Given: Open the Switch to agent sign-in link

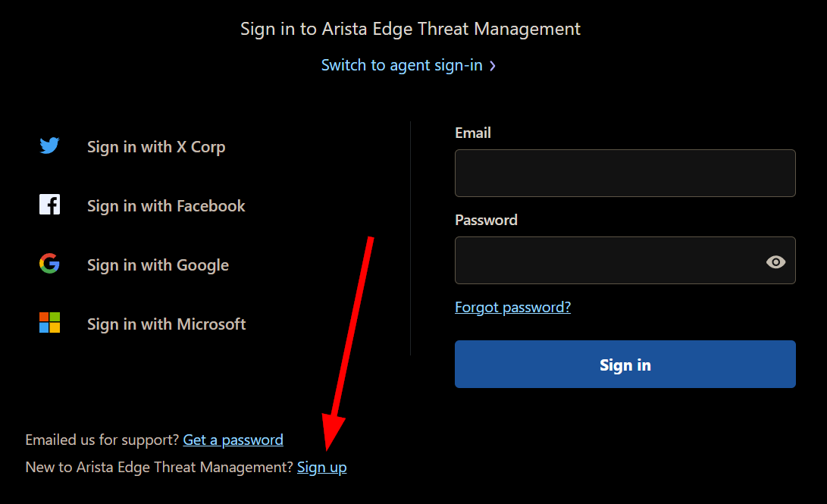Looking at the screenshot, I should [402, 65].
